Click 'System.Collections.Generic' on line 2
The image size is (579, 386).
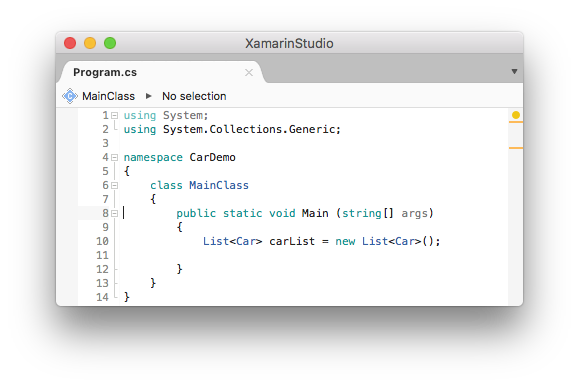click(250, 129)
